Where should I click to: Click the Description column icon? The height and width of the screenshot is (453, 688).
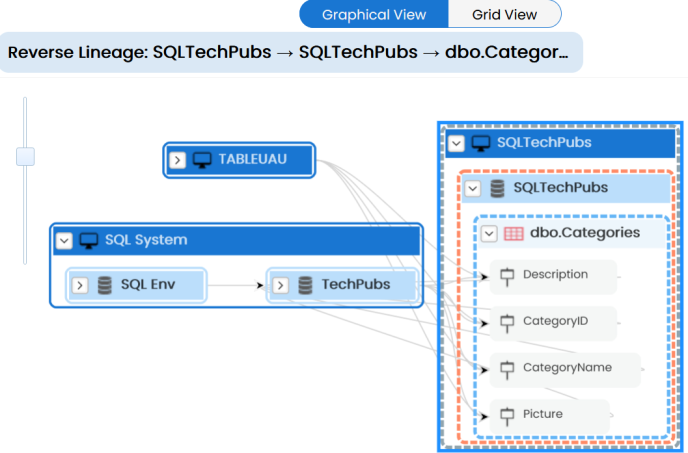pyautogui.click(x=505, y=275)
